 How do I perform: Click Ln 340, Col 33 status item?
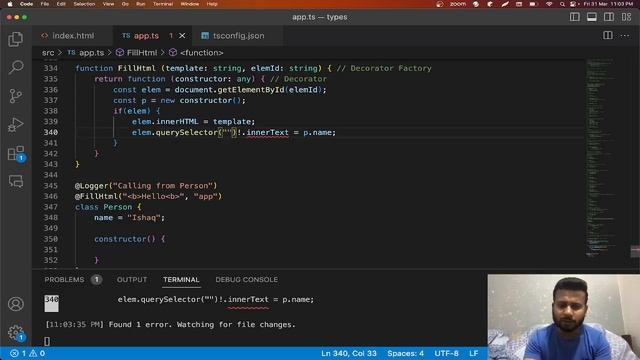coord(349,353)
